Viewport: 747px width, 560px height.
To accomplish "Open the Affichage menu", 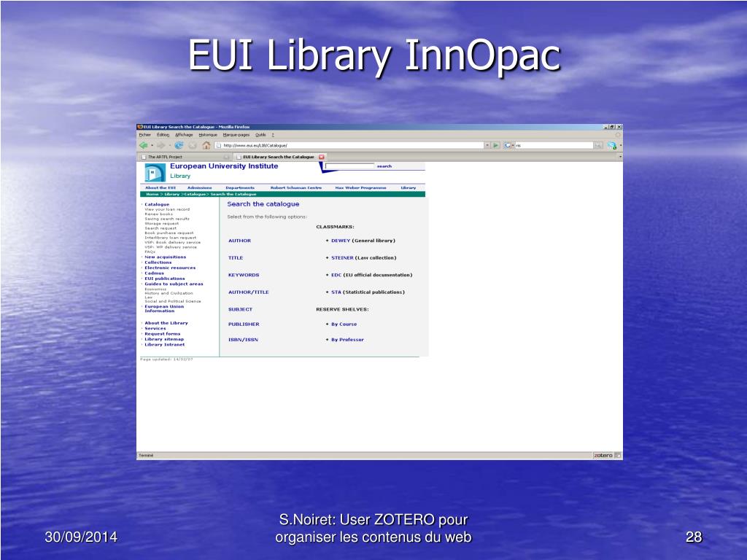I will coord(184,135).
